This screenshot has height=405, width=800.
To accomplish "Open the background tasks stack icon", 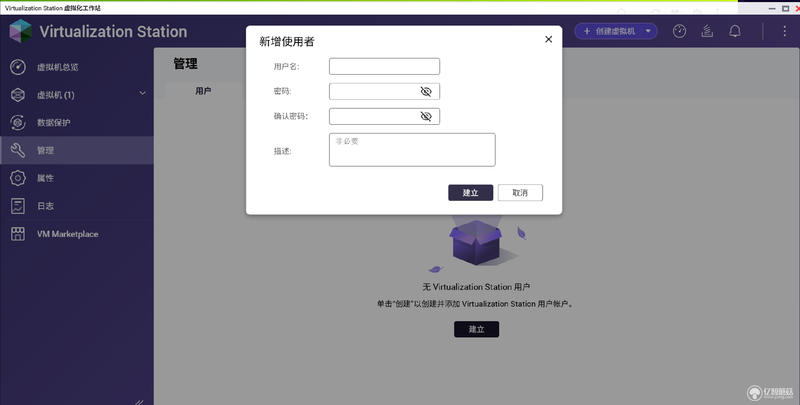I will point(707,31).
